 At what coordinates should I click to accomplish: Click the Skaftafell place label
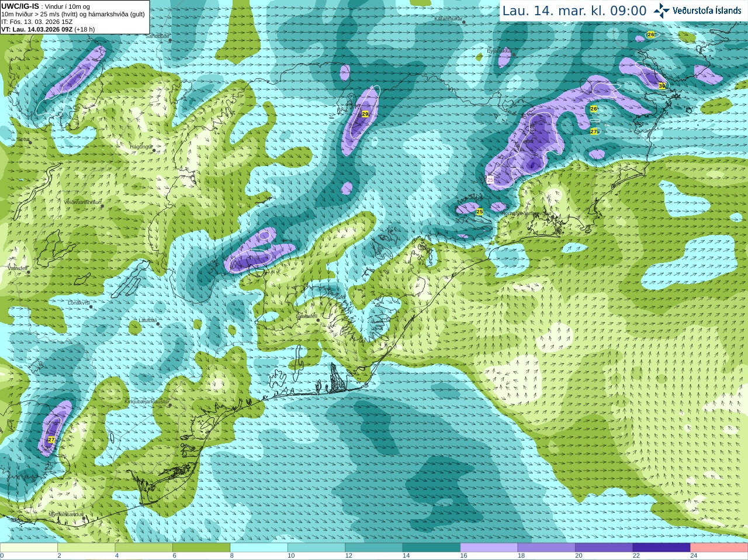[x=306, y=316]
